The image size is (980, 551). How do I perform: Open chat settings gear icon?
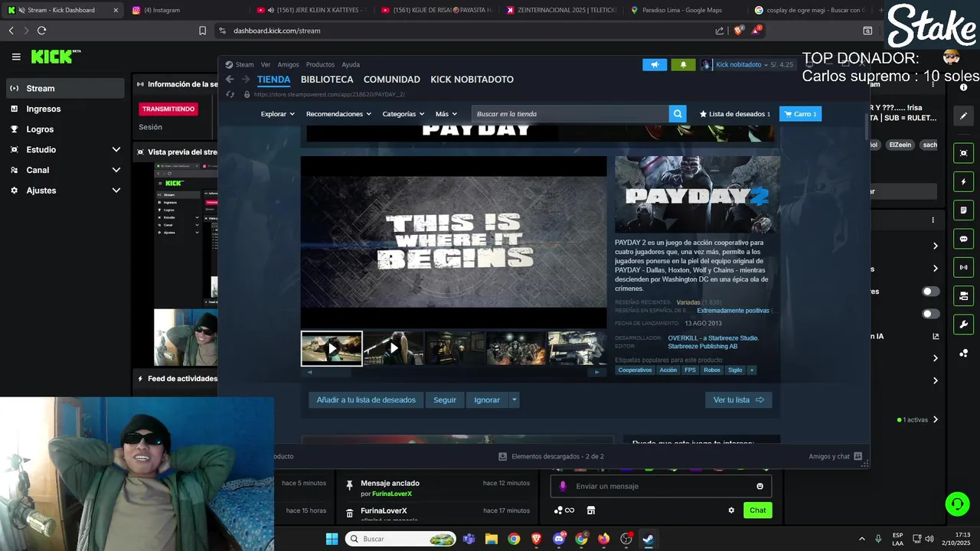tap(731, 510)
